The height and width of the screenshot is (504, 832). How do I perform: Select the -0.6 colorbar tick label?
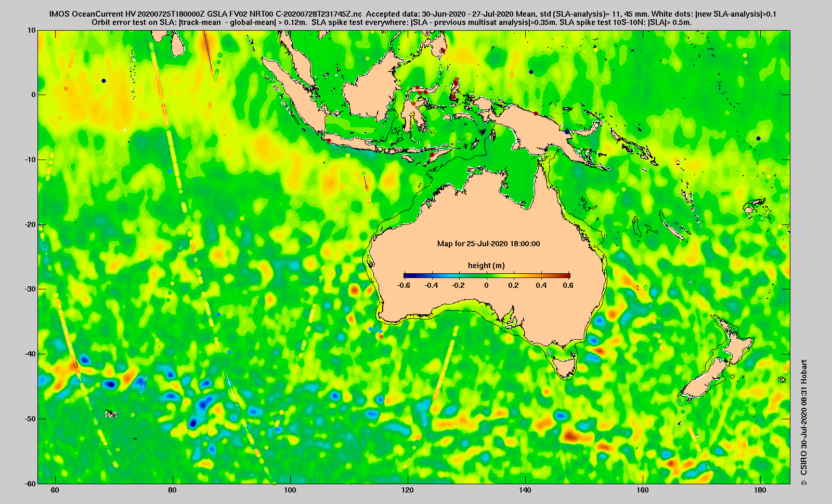click(x=403, y=285)
